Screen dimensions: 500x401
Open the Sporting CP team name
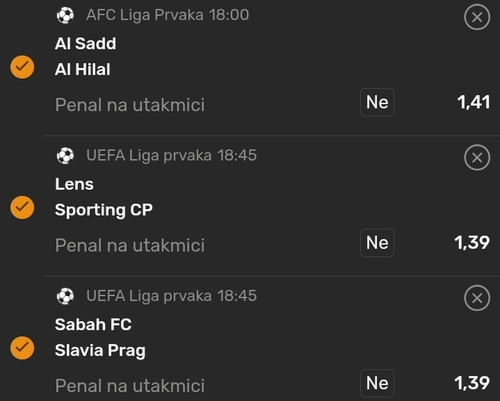[x=104, y=210]
